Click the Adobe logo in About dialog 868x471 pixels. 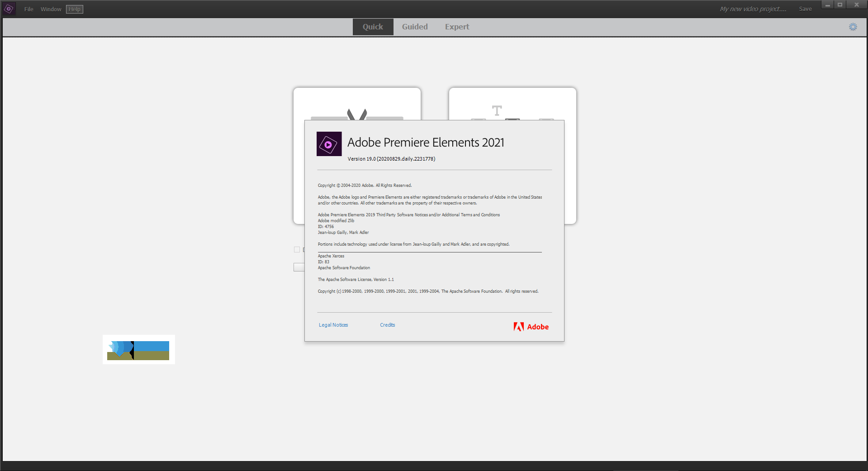tap(531, 327)
